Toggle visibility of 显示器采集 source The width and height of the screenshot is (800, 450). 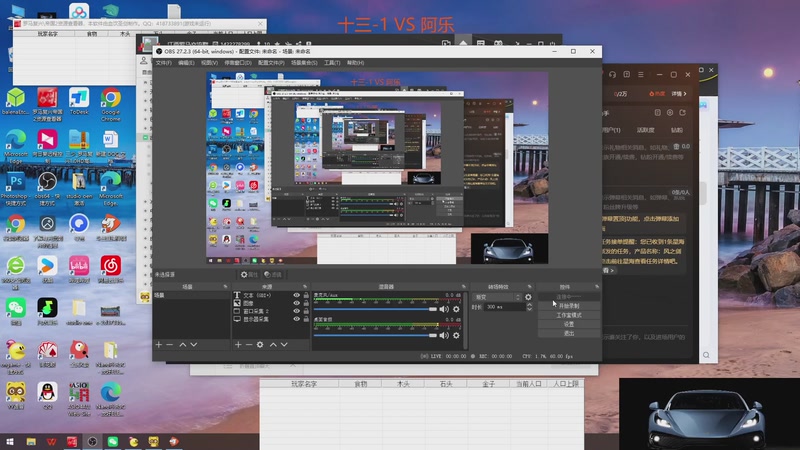[296, 319]
